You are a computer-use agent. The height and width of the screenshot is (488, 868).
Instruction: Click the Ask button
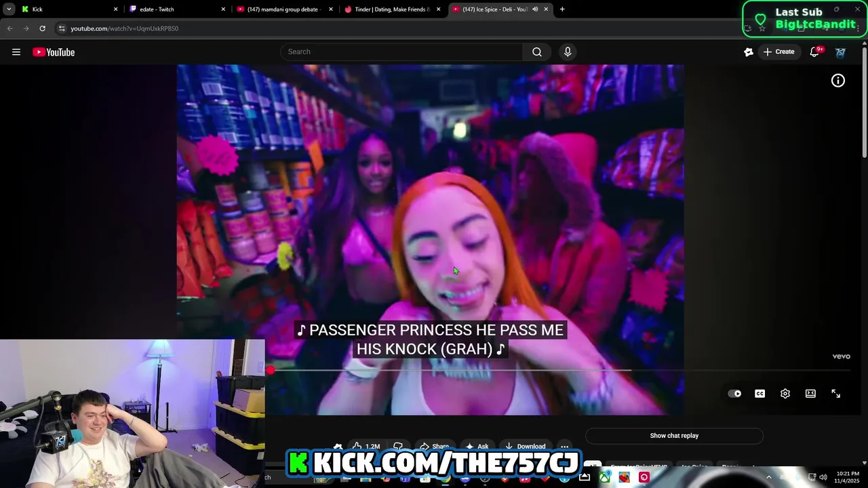pos(477,447)
